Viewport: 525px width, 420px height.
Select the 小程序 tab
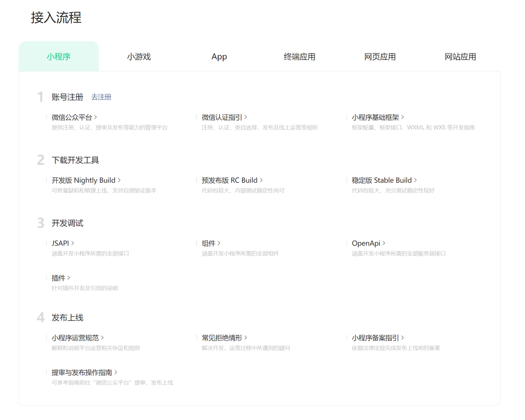[x=59, y=56]
